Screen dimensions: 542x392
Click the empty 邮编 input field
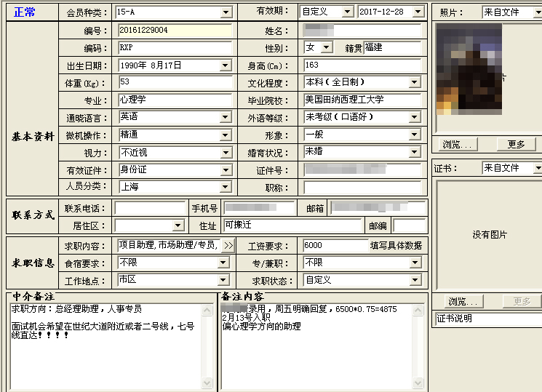(410, 225)
